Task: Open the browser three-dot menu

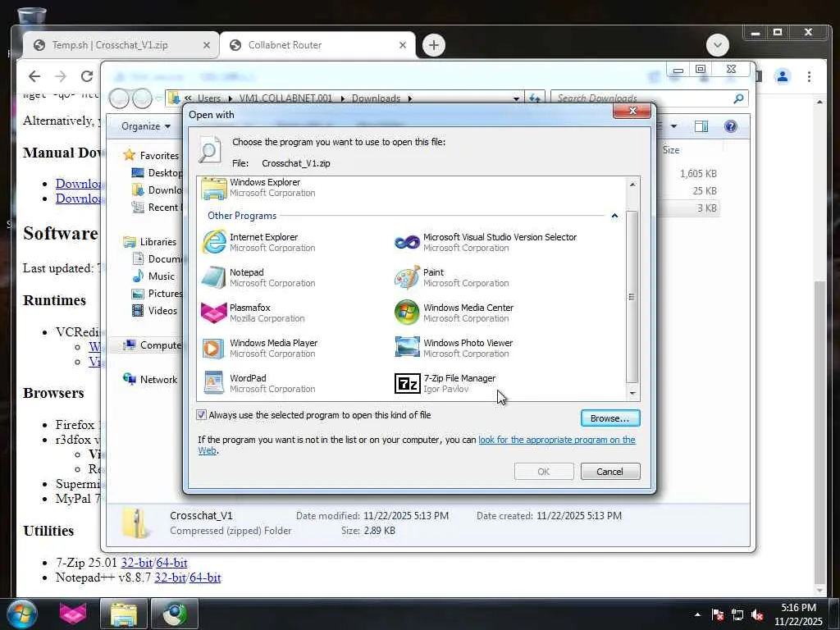Action: click(809, 76)
